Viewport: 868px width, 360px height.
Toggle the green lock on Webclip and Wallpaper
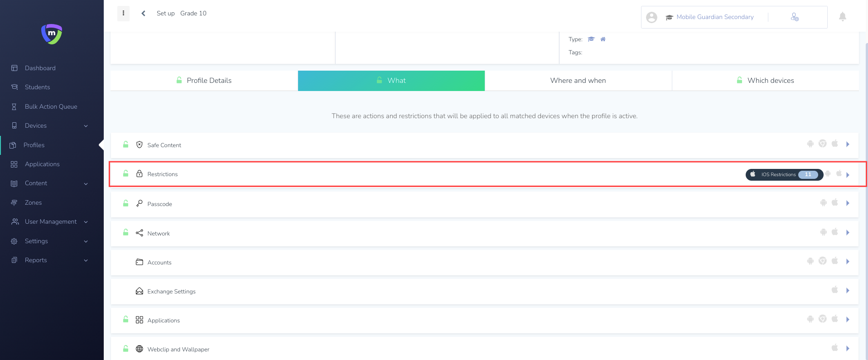[125, 348]
